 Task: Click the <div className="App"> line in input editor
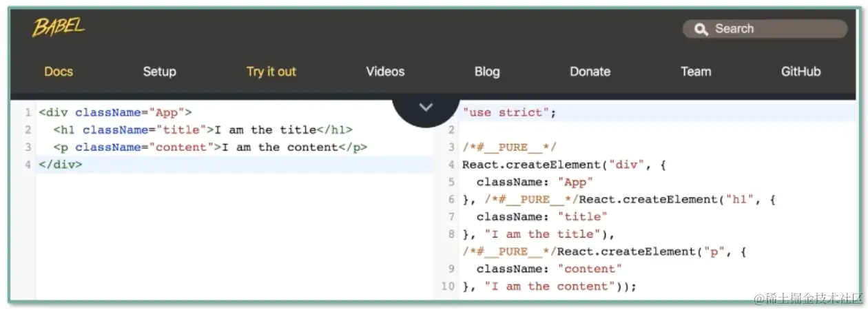(115, 112)
